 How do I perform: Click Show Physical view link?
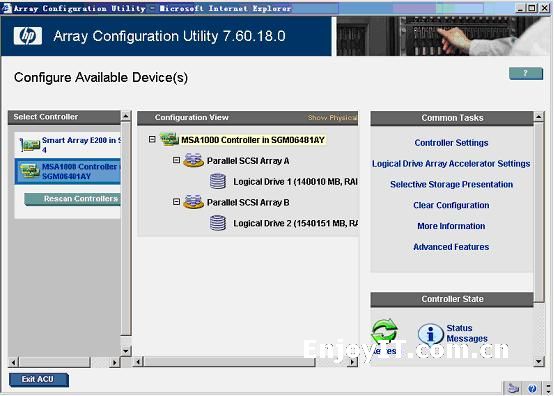[x=332, y=118]
